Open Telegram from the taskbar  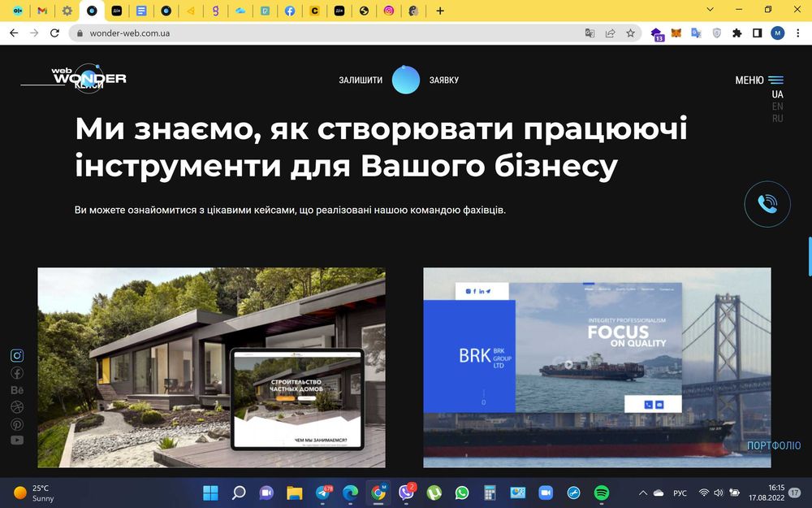point(323,493)
